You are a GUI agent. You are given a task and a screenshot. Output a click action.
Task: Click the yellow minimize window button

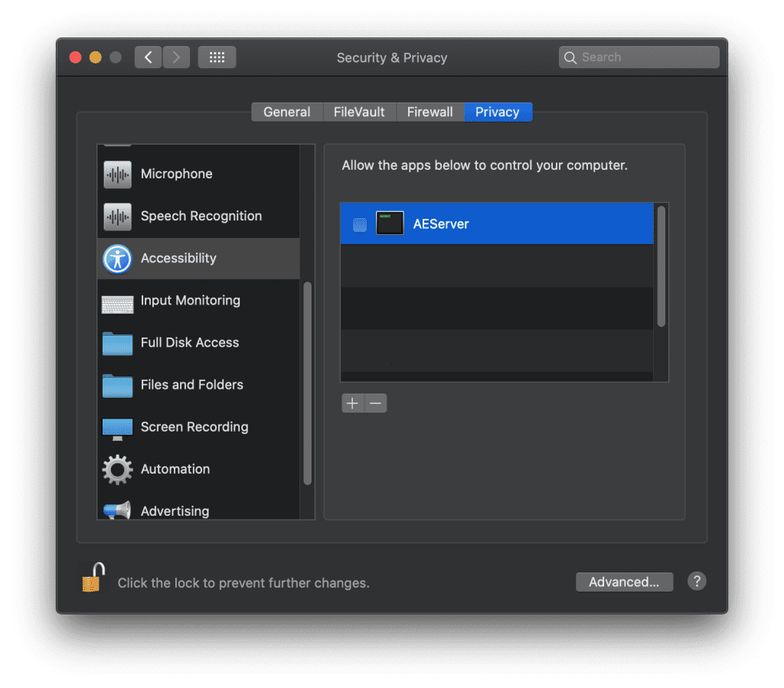[x=96, y=57]
